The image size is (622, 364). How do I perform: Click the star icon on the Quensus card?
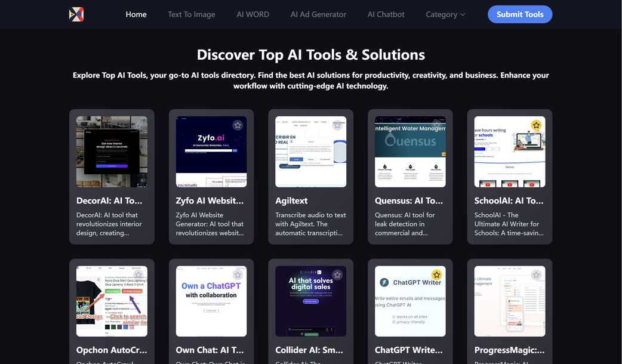436,125
